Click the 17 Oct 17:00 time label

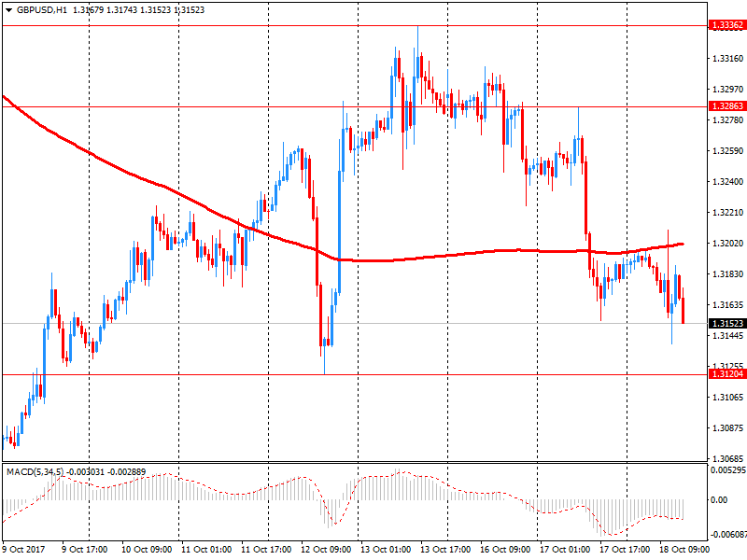pyautogui.click(x=625, y=550)
